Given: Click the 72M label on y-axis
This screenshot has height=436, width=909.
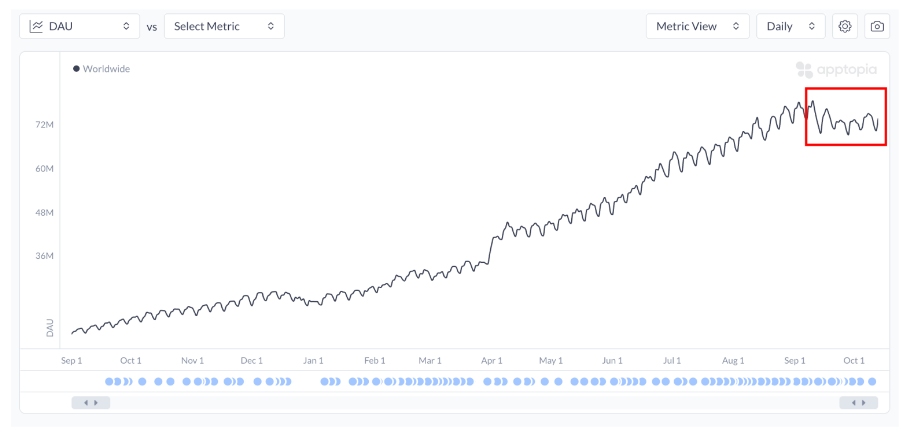Looking at the screenshot, I should click(44, 125).
